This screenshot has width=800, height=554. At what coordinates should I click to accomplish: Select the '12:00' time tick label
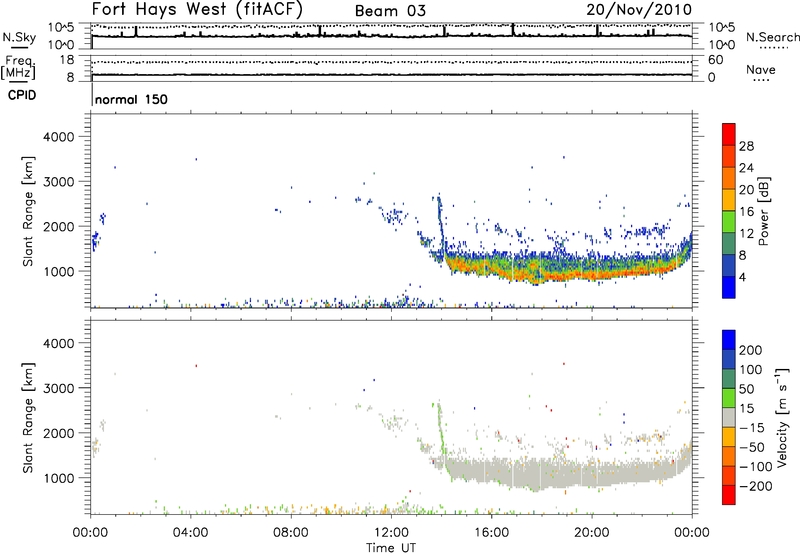tap(391, 533)
